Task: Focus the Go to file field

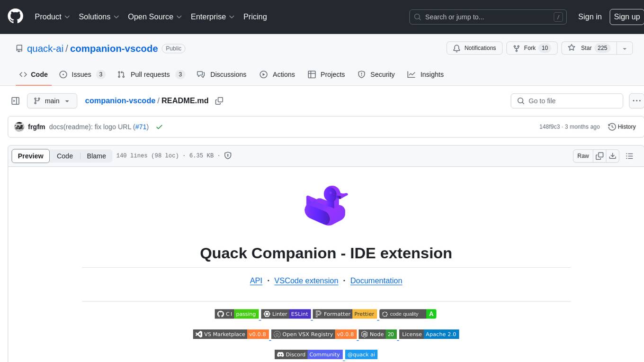Action: point(567,101)
